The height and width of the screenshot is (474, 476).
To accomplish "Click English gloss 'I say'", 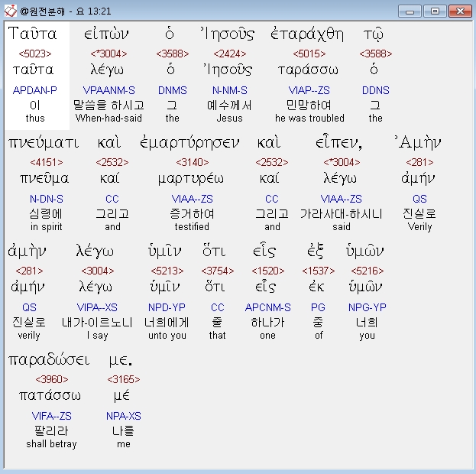I will click(x=98, y=336).
